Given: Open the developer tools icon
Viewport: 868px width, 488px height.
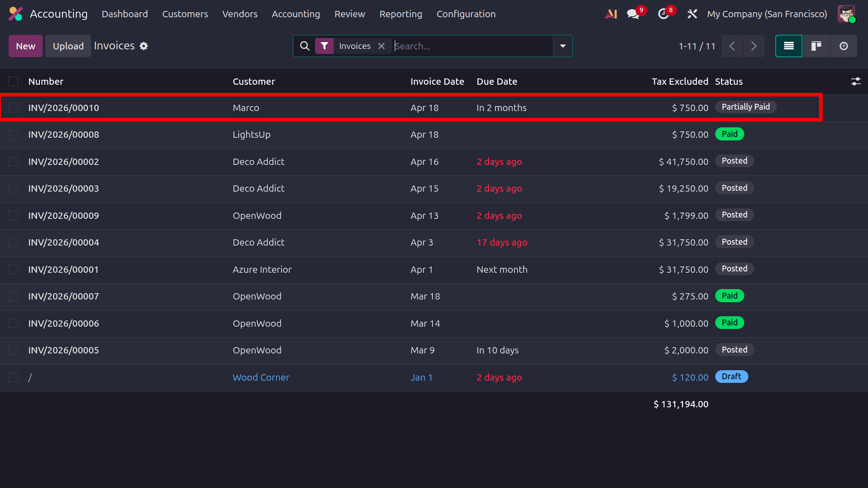Looking at the screenshot, I should point(692,14).
